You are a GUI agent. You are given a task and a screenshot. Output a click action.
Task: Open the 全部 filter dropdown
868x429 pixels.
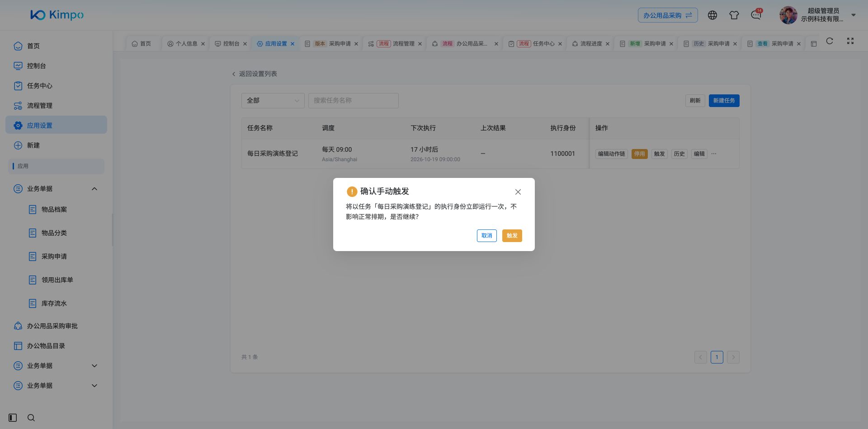coord(273,101)
